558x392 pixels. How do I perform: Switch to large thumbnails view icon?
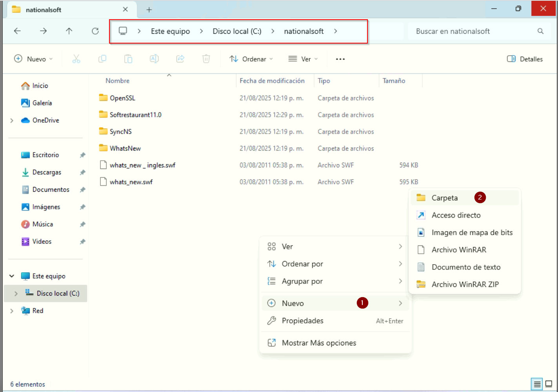click(549, 384)
